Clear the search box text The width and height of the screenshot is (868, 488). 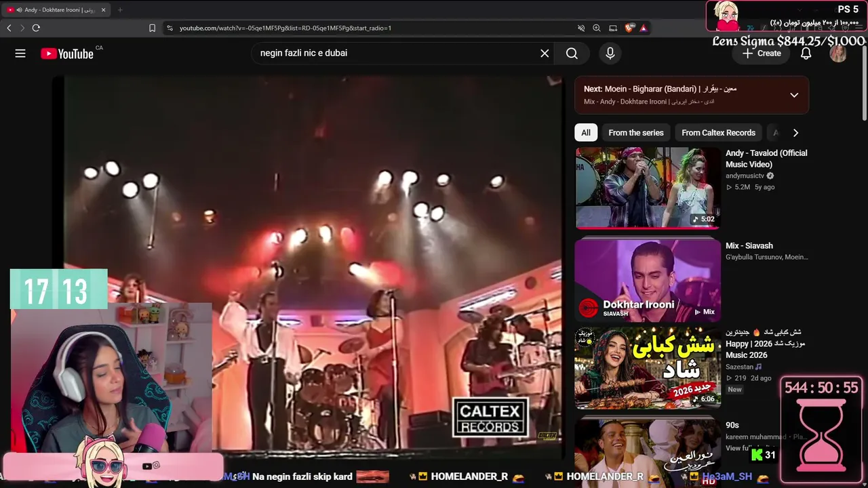(545, 54)
